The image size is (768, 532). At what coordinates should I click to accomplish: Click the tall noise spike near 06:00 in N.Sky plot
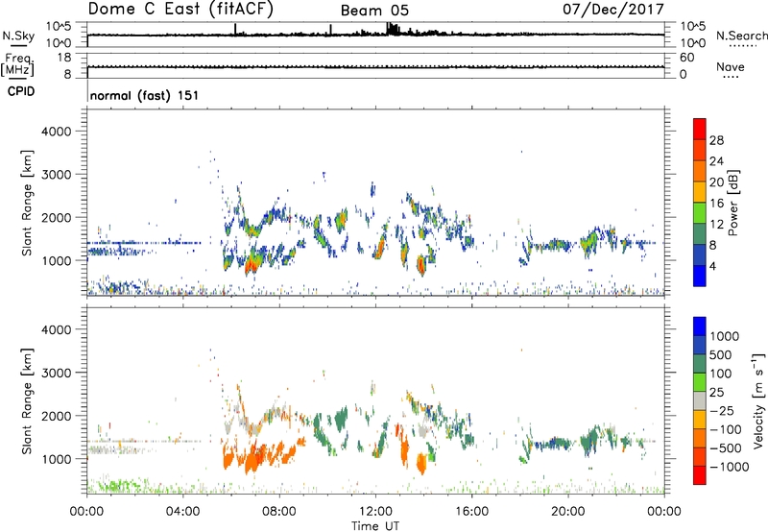click(235, 29)
